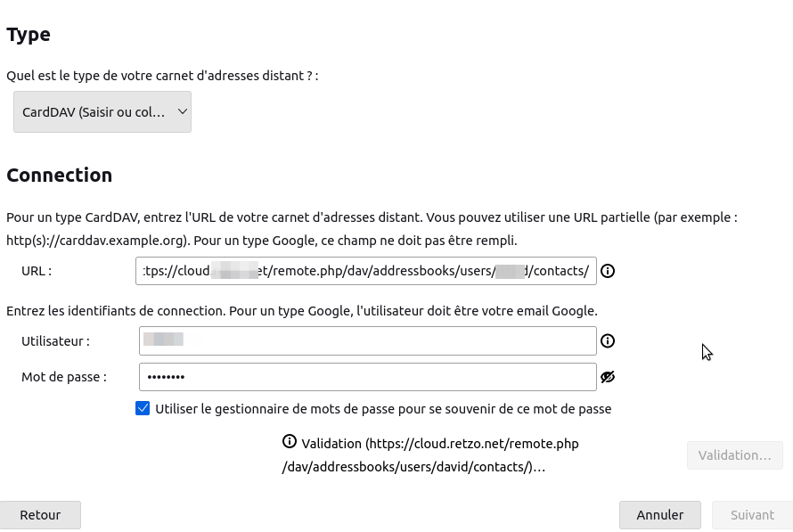Click the Validation… button
793x532 pixels.
(734, 455)
